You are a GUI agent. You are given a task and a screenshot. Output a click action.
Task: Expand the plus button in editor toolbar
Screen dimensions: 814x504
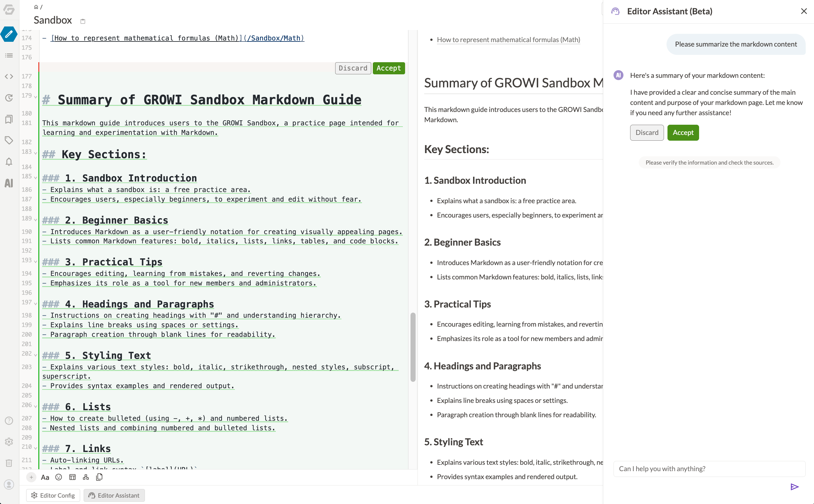pyautogui.click(x=31, y=477)
